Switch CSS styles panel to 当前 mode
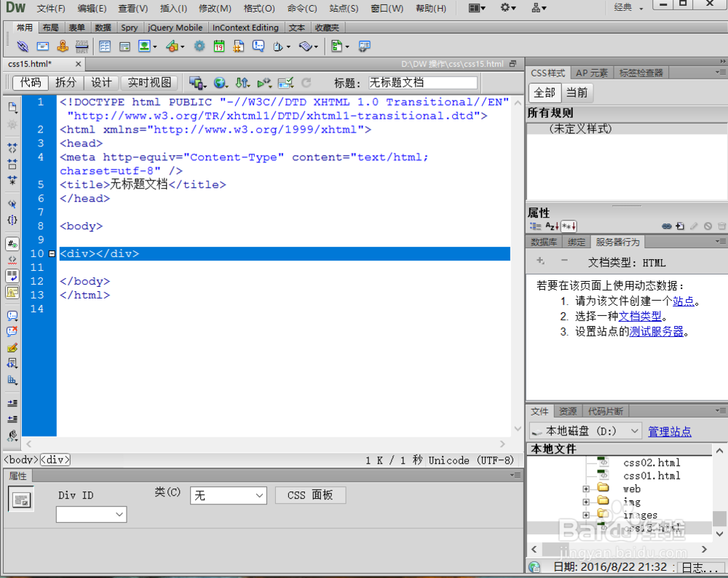The image size is (728, 578). pyautogui.click(x=576, y=92)
